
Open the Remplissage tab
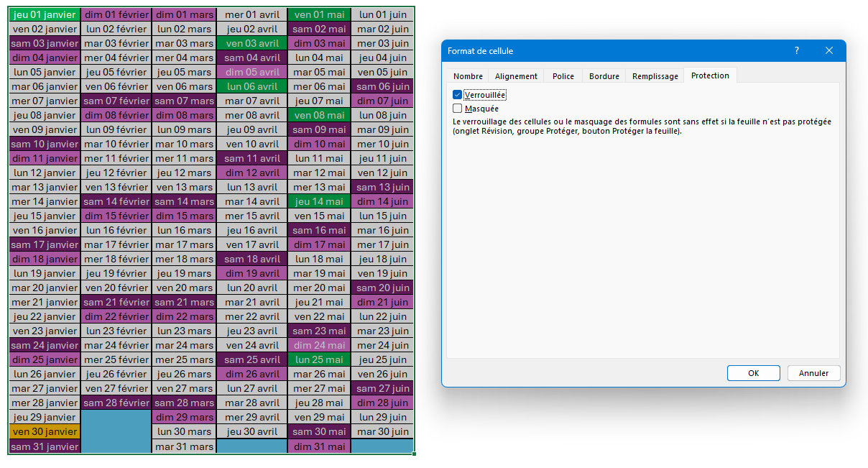pyautogui.click(x=655, y=76)
